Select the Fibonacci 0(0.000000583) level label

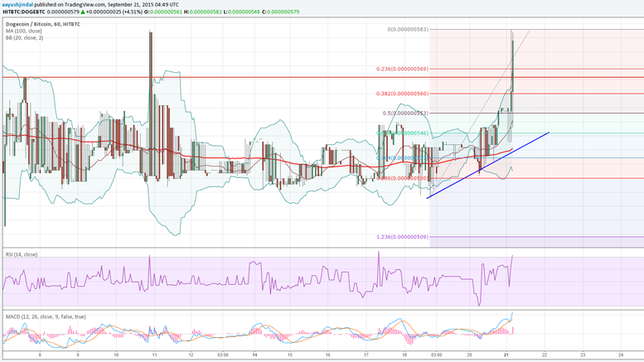point(408,30)
